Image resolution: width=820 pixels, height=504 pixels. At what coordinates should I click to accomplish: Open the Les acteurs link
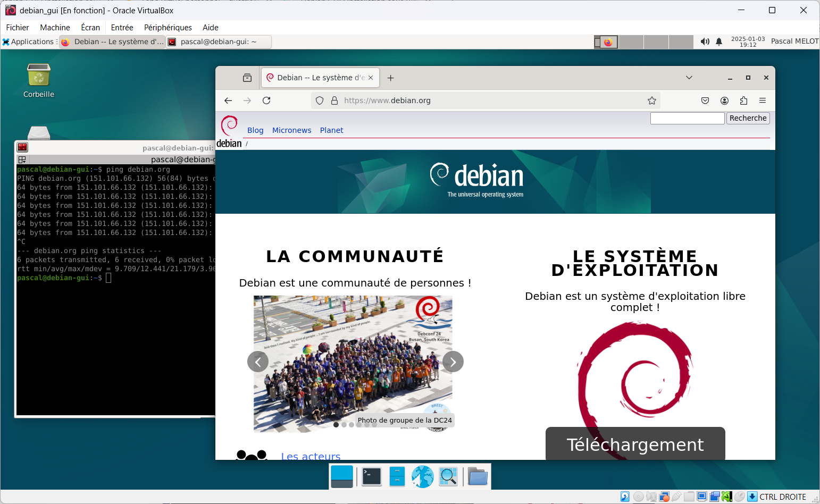311,456
